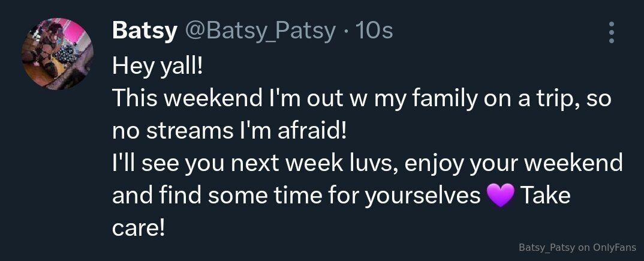The image size is (644, 261).
Task: Click the word "Take" after the heart emoji
Action: pos(544,196)
